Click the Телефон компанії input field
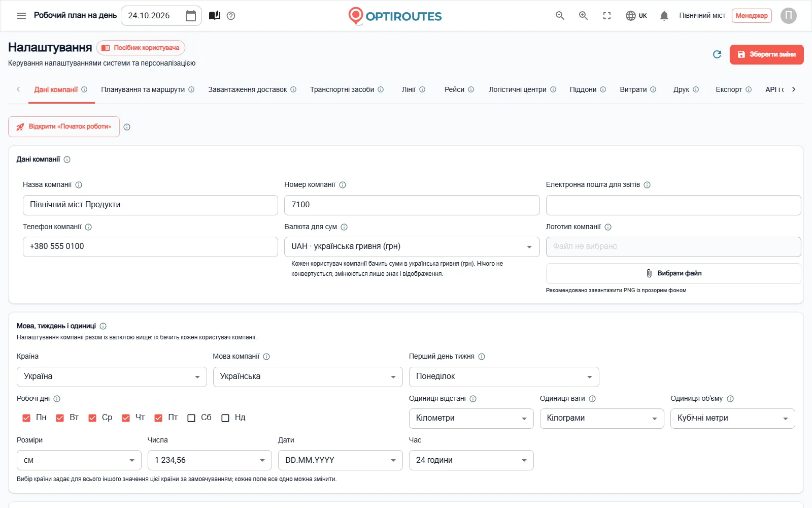 coord(150,247)
